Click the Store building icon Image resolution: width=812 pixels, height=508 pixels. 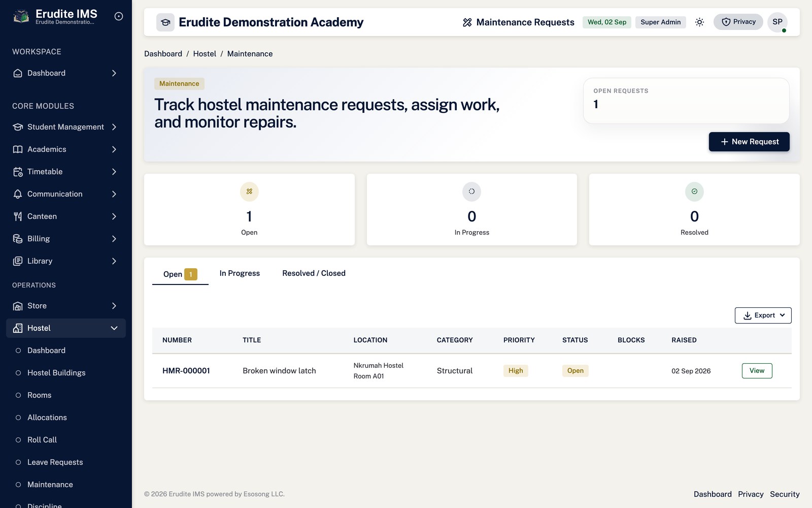click(18, 306)
